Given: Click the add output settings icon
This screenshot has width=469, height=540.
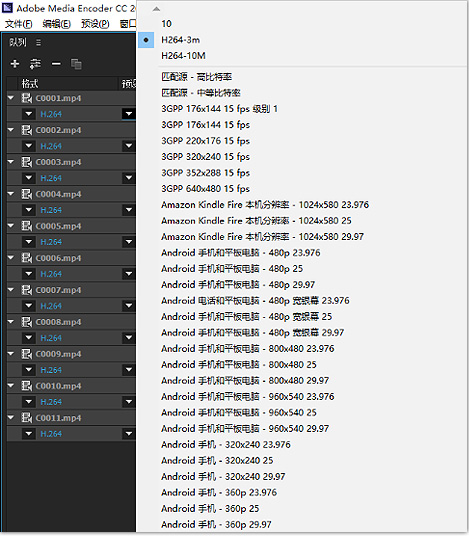Looking at the screenshot, I should pos(35,64).
